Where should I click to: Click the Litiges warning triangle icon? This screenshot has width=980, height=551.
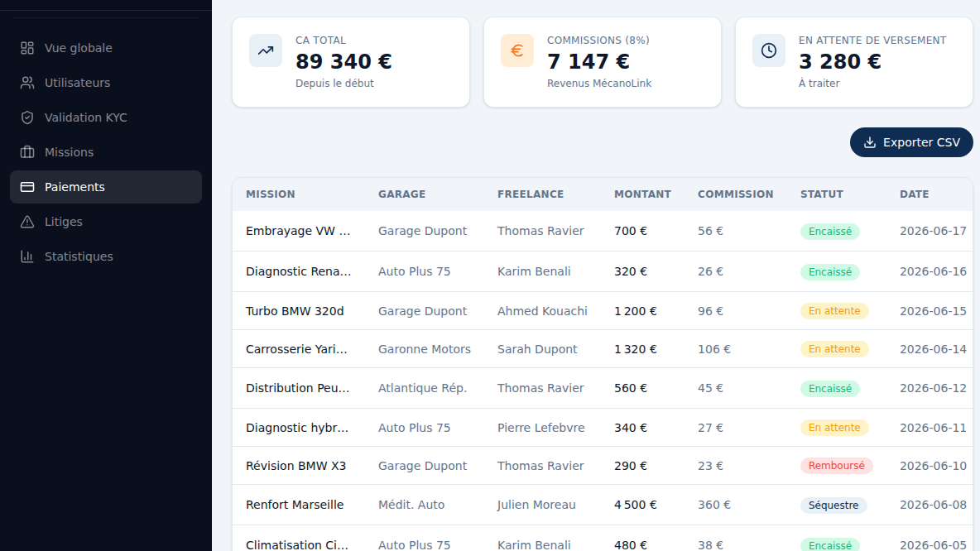26,222
